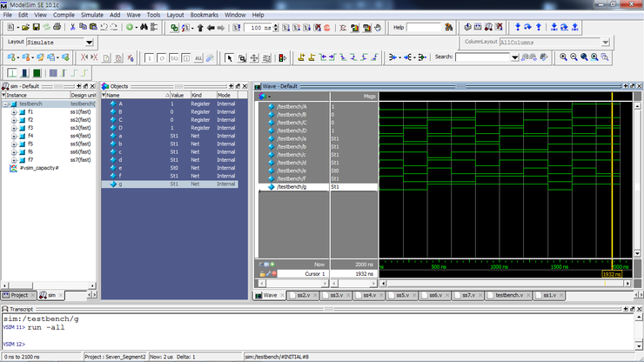Expand the f1 instance tree node

(x=13, y=112)
